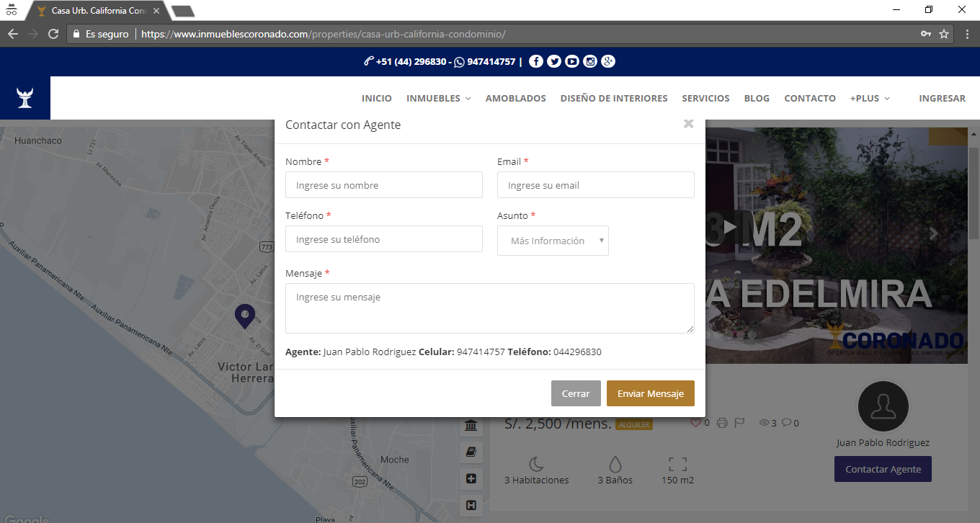Viewport: 980px width, 523px height.
Task: Expand the +PLUS menu
Action: coord(870,98)
